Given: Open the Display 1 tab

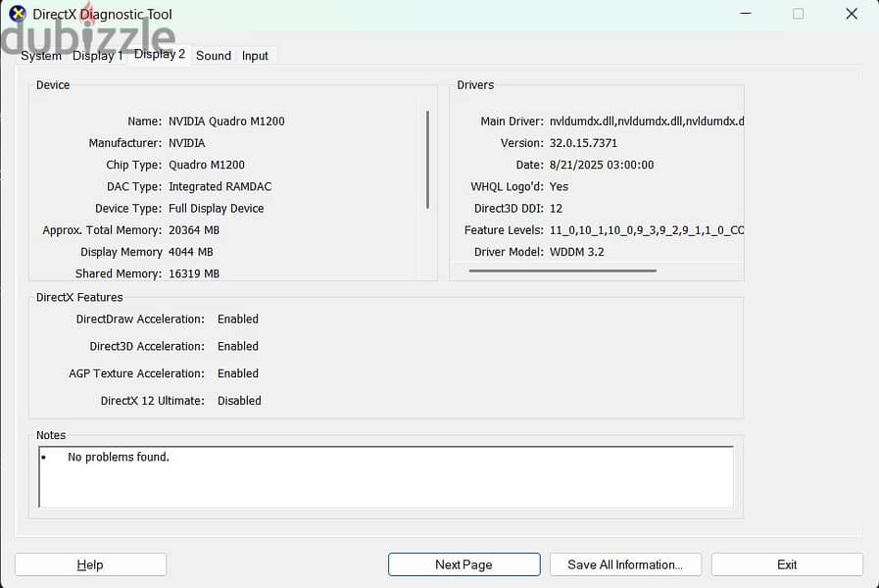Looking at the screenshot, I should tap(97, 56).
